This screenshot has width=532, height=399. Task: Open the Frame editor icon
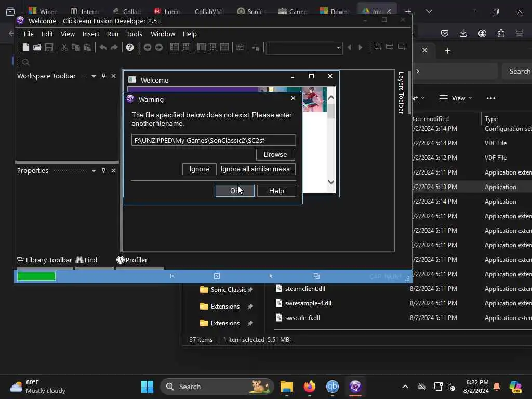186,47
